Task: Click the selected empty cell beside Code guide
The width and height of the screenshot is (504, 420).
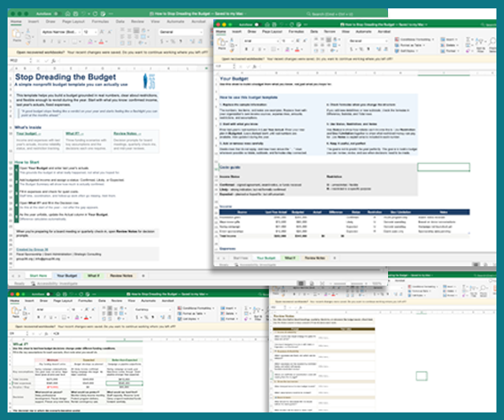Action: 444,167
